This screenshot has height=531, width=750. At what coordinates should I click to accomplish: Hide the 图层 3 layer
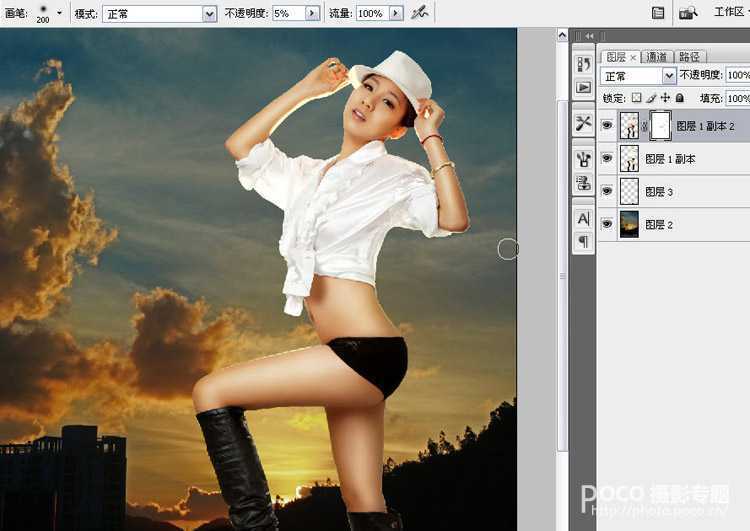click(607, 191)
